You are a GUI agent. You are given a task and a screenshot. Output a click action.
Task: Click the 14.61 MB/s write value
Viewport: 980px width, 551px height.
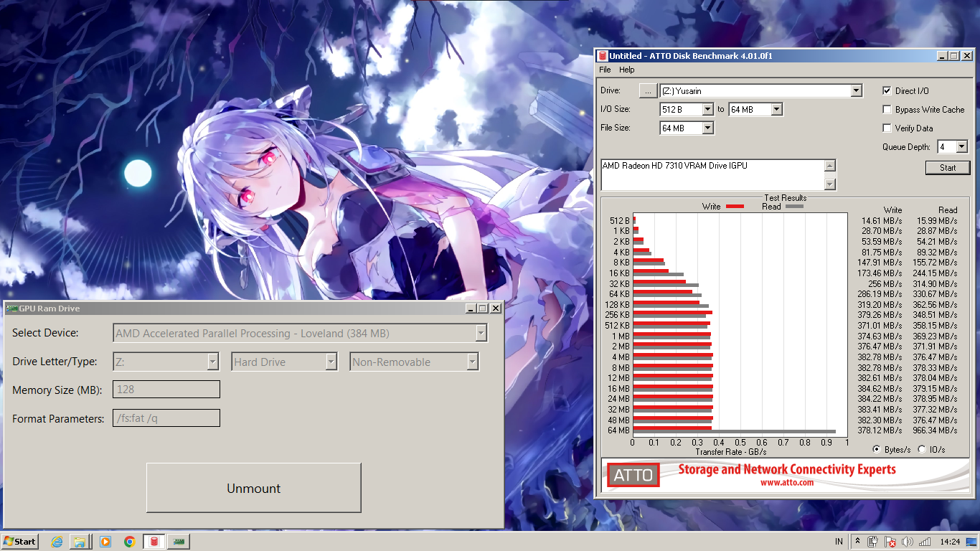click(882, 221)
